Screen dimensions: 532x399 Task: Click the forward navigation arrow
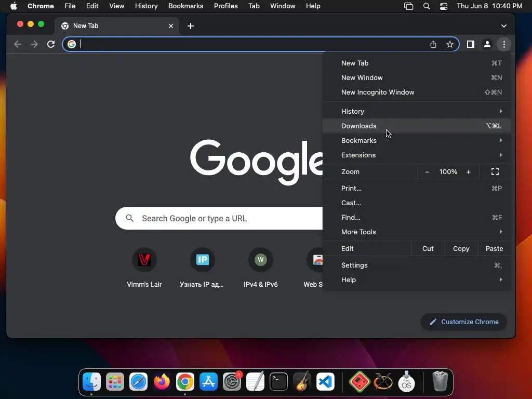(34, 44)
